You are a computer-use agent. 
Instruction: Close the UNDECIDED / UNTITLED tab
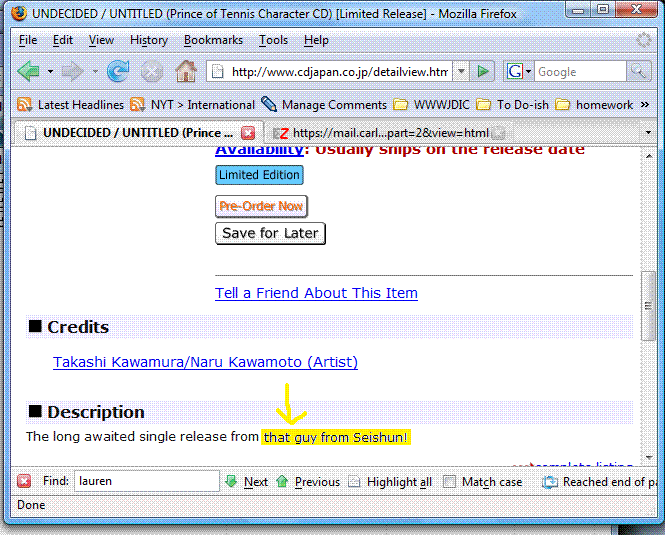coord(248,133)
